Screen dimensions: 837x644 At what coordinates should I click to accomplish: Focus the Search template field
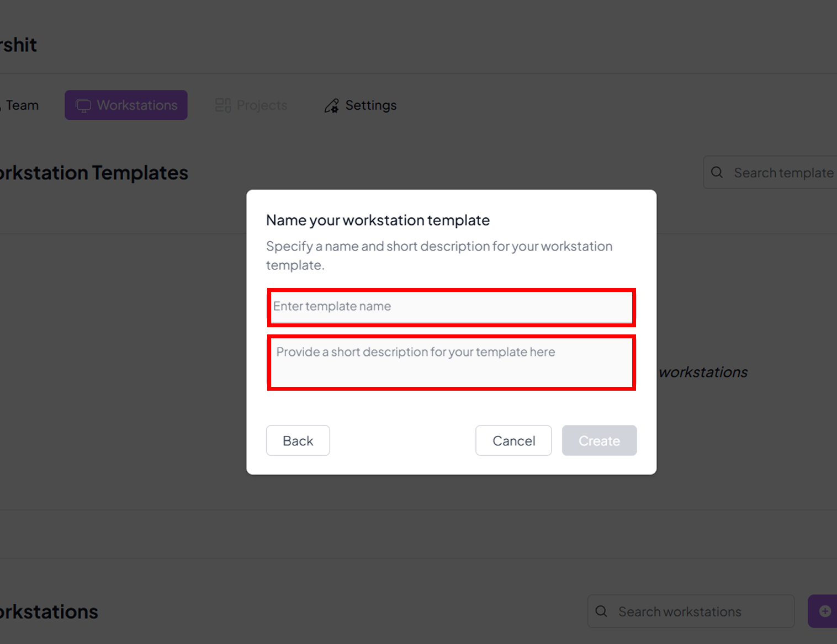(783, 173)
